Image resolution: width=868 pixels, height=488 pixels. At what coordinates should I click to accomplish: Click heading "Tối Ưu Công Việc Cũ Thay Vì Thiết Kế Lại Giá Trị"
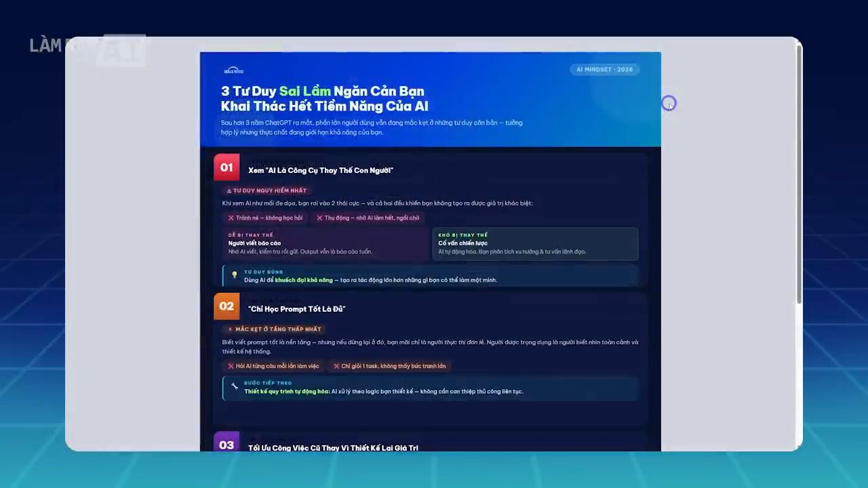click(x=333, y=447)
